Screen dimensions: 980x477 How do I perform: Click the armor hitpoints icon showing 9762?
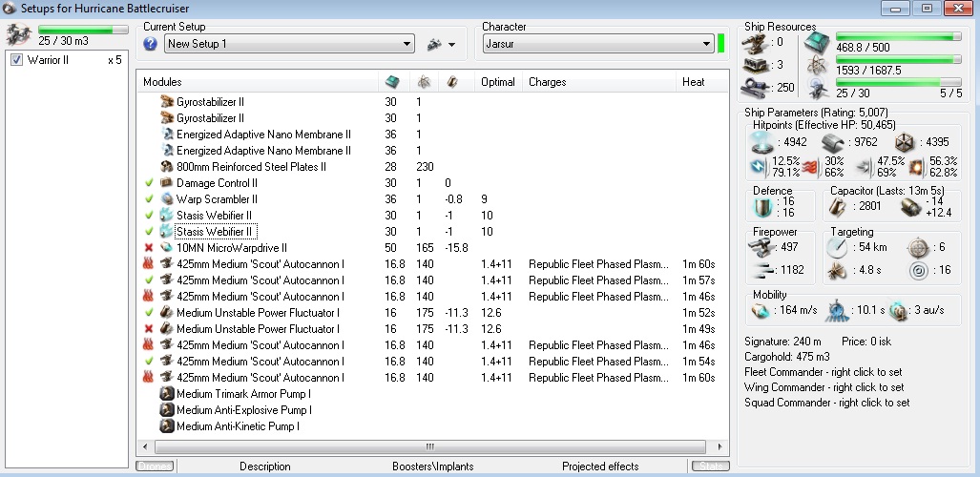tap(833, 142)
